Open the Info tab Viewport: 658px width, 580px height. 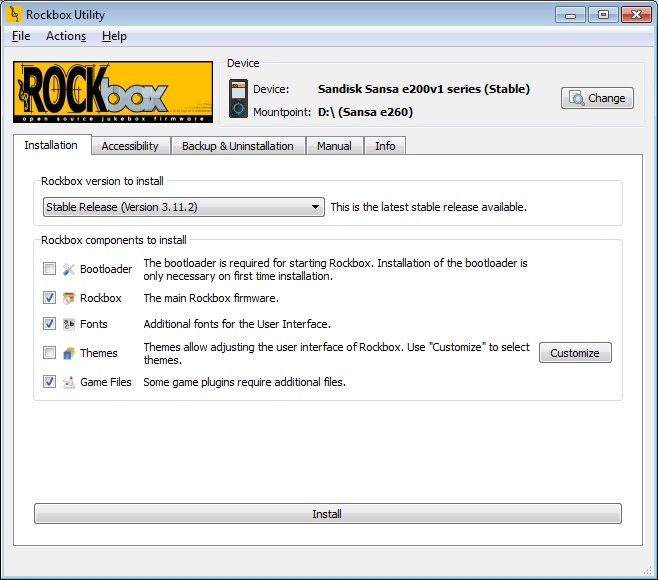pyautogui.click(x=385, y=146)
